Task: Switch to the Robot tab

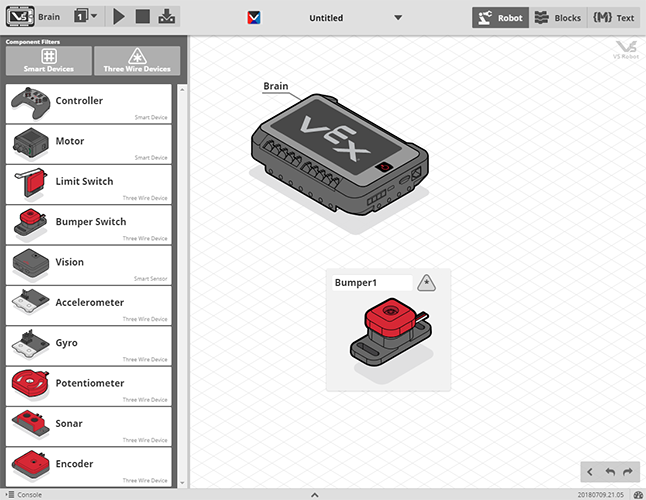Action: (500, 18)
